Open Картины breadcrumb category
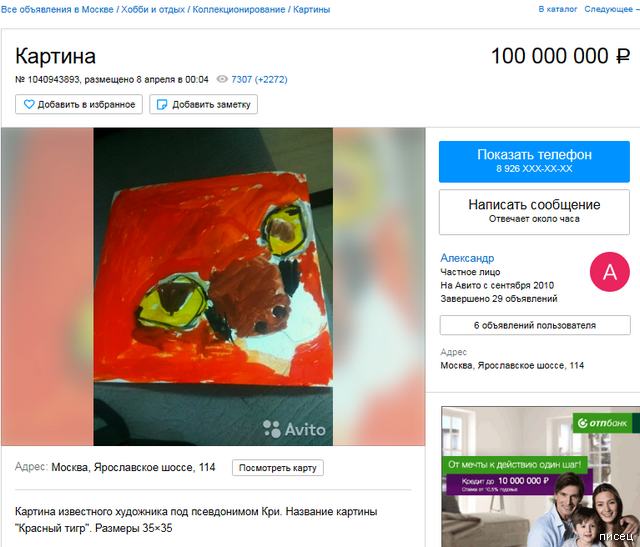This screenshot has height=547, width=640. 311,9
